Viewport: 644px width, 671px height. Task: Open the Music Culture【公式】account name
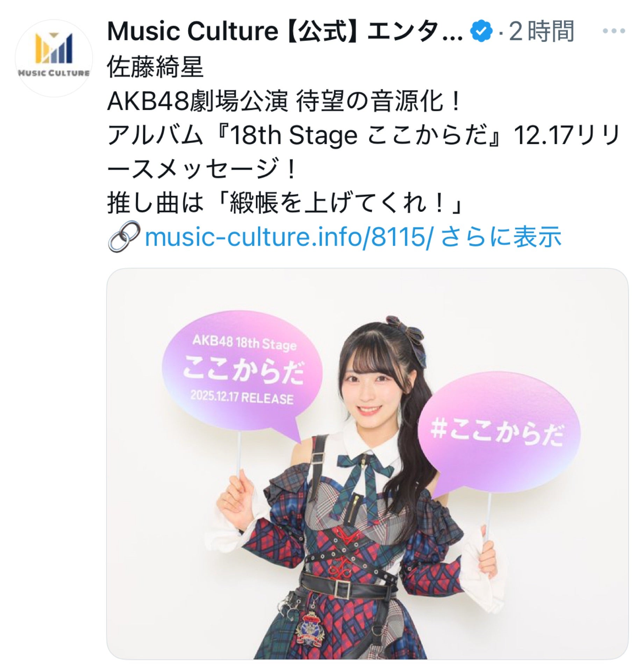[285, 31]
